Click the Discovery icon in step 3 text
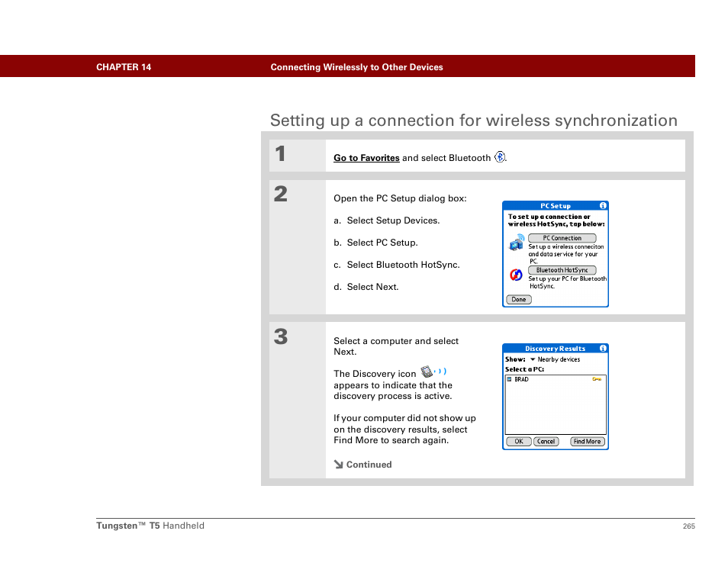Screen dimensions: 728x563 433,372
